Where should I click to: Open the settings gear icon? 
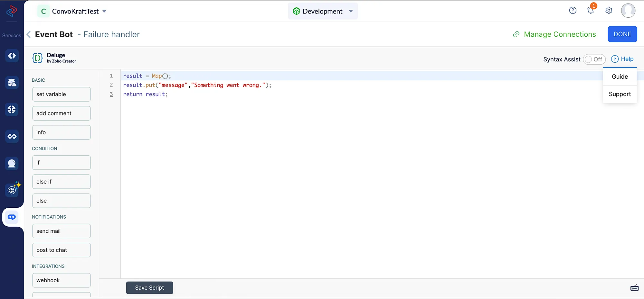coord(609,11)
